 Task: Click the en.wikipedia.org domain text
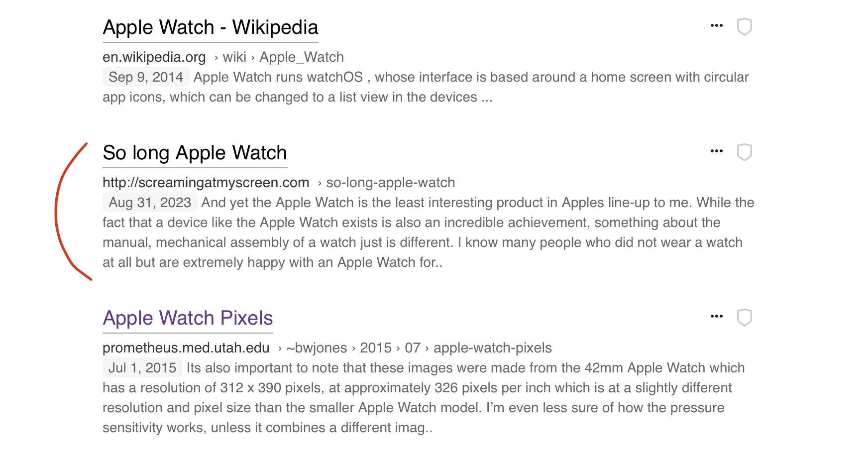click(154, 57)
